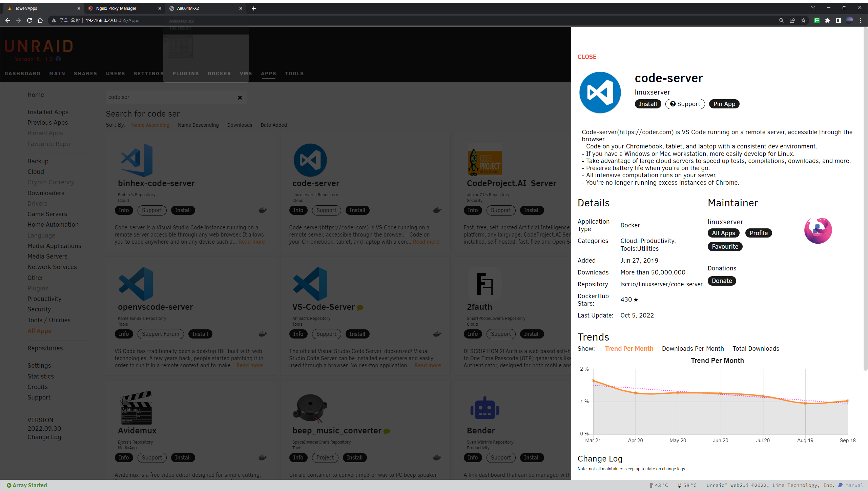Open the browser tab search chevron

(813, 8)
